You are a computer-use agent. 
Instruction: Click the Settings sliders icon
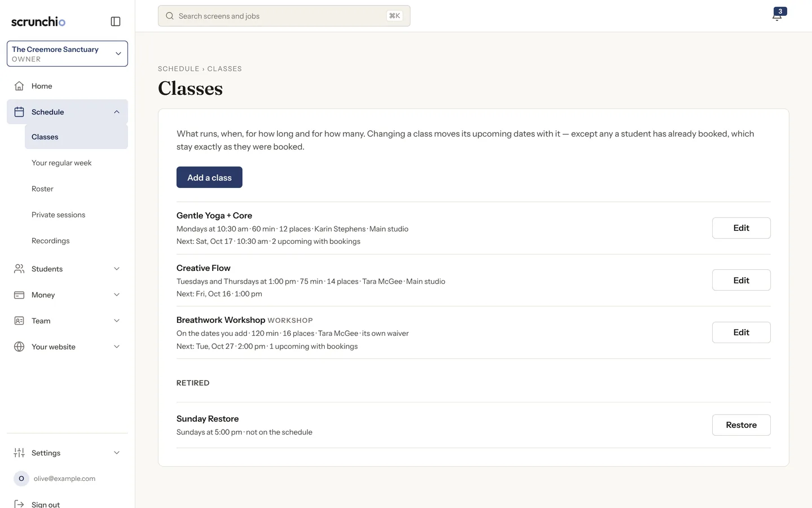(19, 453)
